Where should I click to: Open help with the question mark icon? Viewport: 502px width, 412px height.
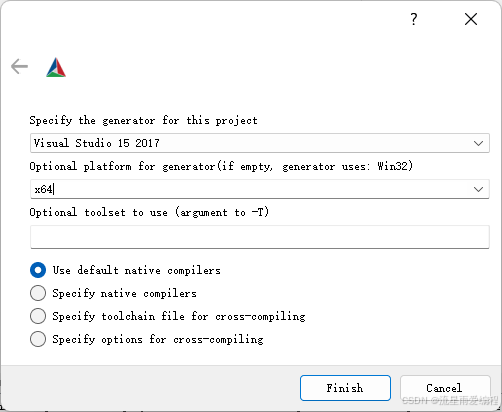click(x=414, y=19)
